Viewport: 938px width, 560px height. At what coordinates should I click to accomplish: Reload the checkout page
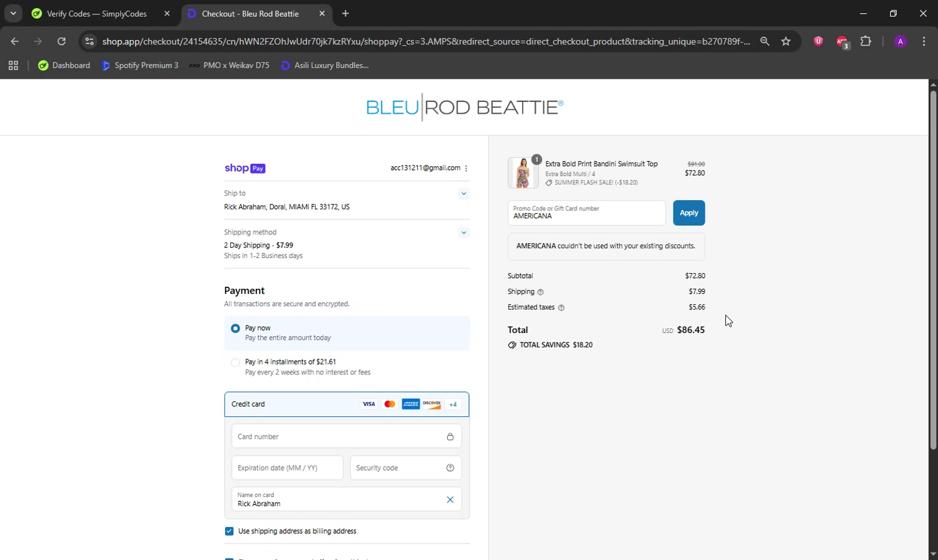61,41
